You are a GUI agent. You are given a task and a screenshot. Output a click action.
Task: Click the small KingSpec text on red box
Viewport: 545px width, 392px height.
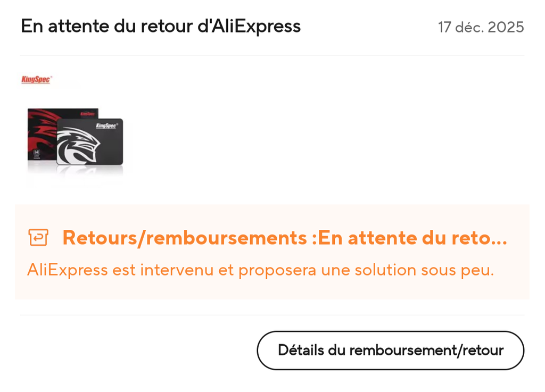(x=88, y=113)
